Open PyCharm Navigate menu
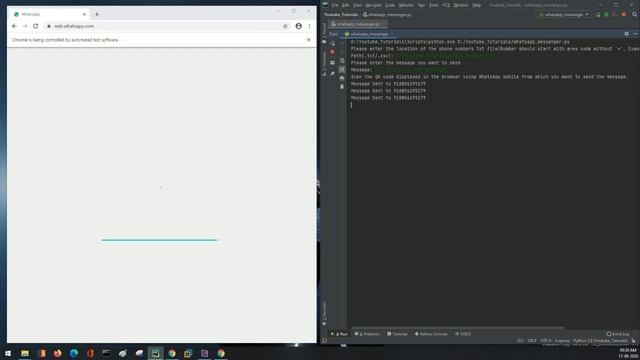Image resolution: width=640 pixels, height=360 pixels. tap(373, 5)
